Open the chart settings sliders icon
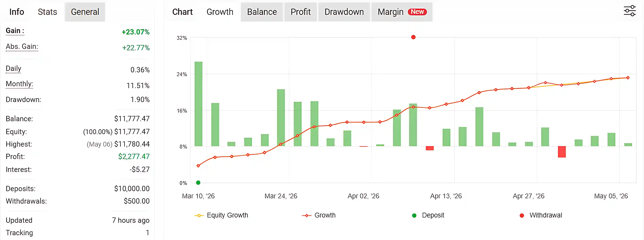This screenshot has height=240, width=644. pyautogui.click(x=629, y=11)
